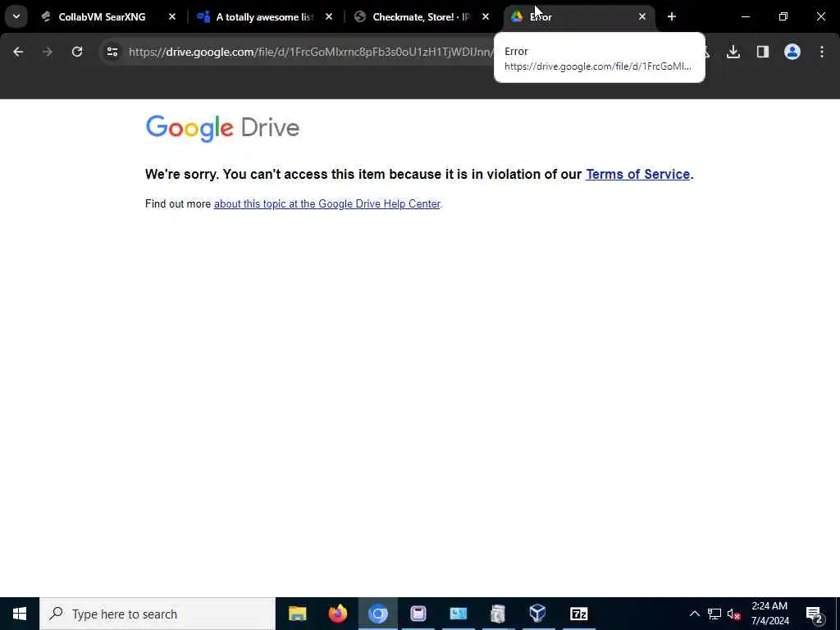The image size is (840, 630).
Task: Open the Google Drive Help Center link
Action: (x=326, y=203)
